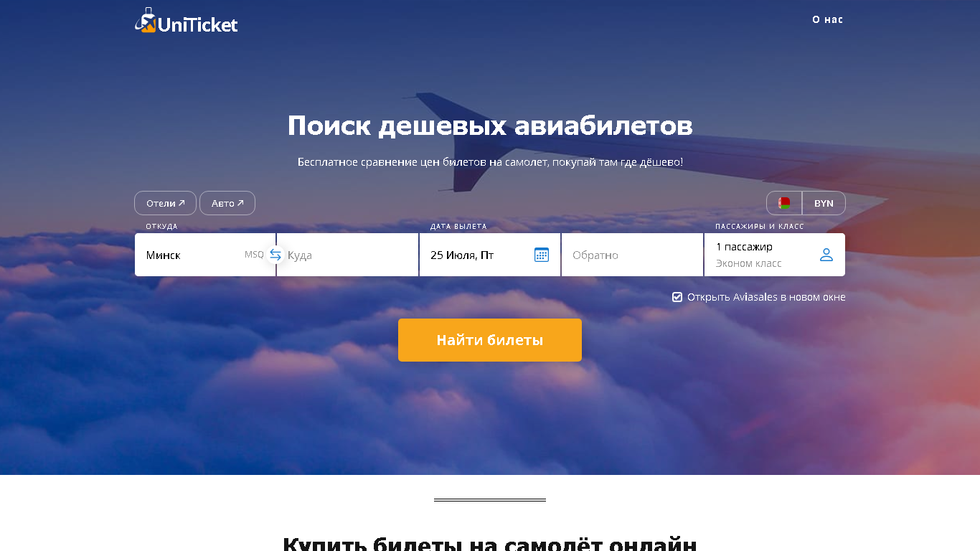Click the arrow icon on Авто button
The width and height of the screenshot is (980, 551).
(240, 203)
